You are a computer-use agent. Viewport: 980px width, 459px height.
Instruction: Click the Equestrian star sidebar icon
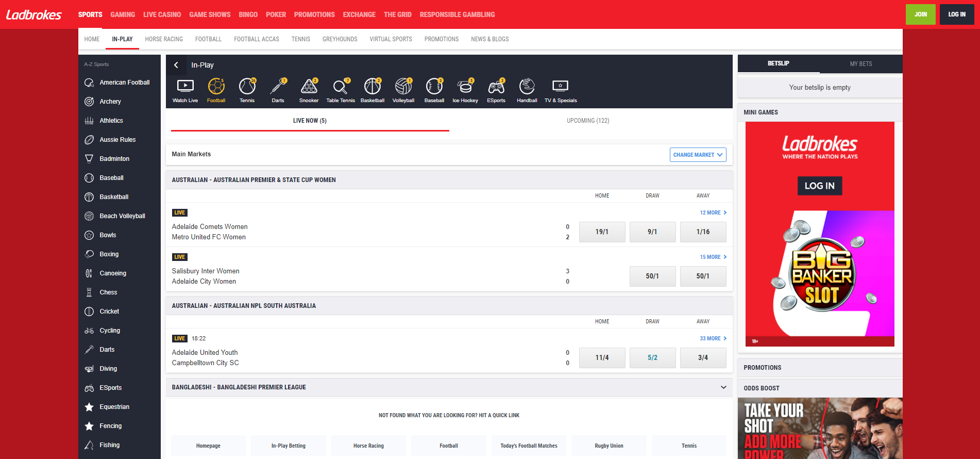click(x=89, y=407)
